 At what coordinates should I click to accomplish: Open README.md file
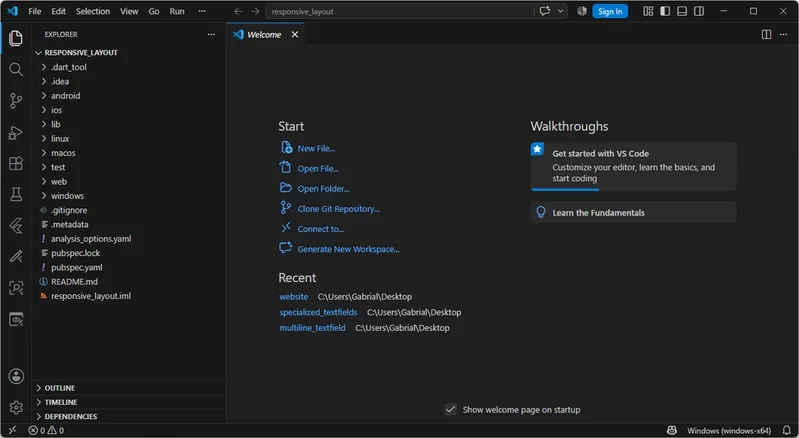click(x=128, y=282)
